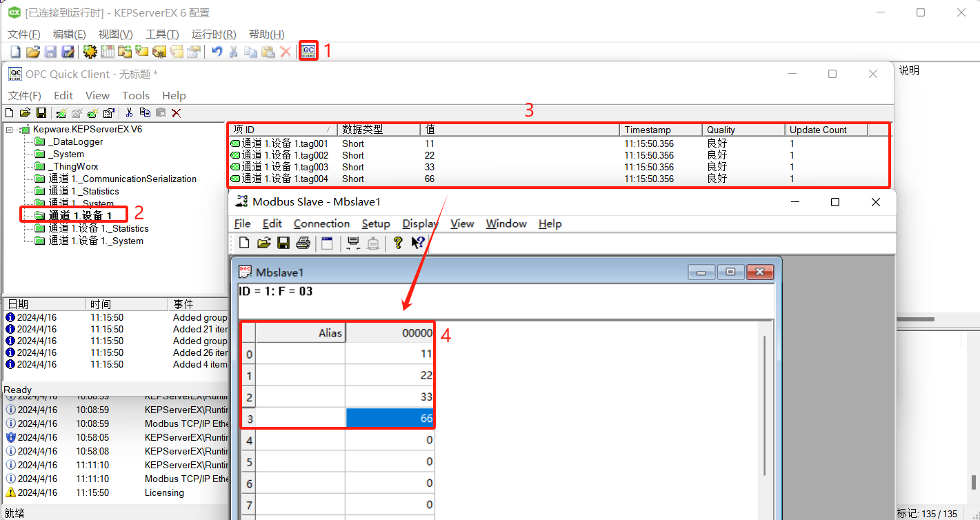Click New Server Connection icon in Quick Client toolbar
This screenshot has width=980, height=520.
click(61, 112)
